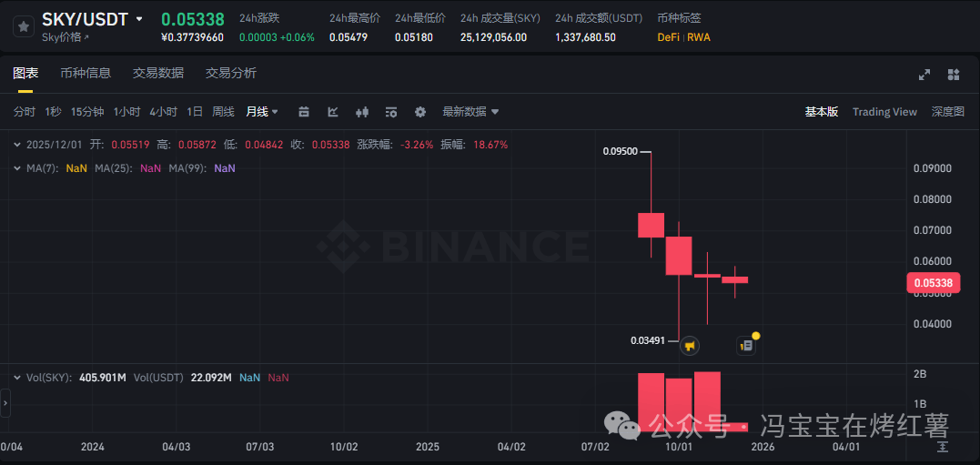Select the 4小时 interval
Image resolution: width=980 pixels, height=465 pixels.
point(163,112)
